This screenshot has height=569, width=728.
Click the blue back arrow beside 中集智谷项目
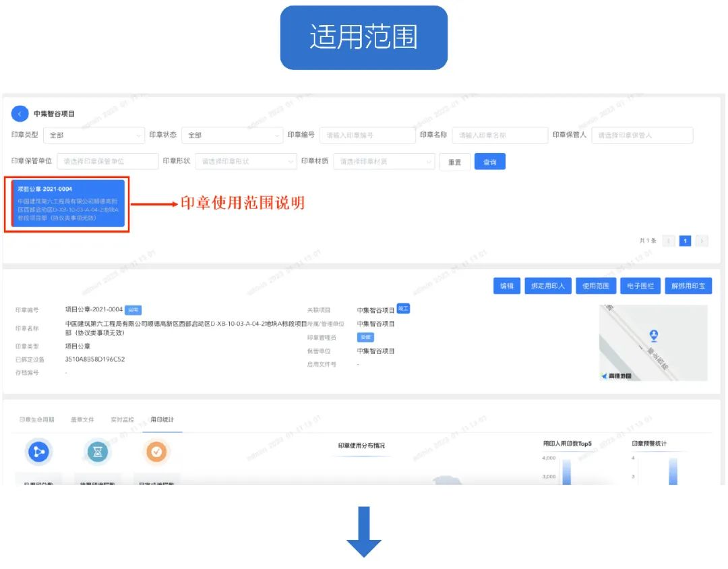(x=20, y=114)
